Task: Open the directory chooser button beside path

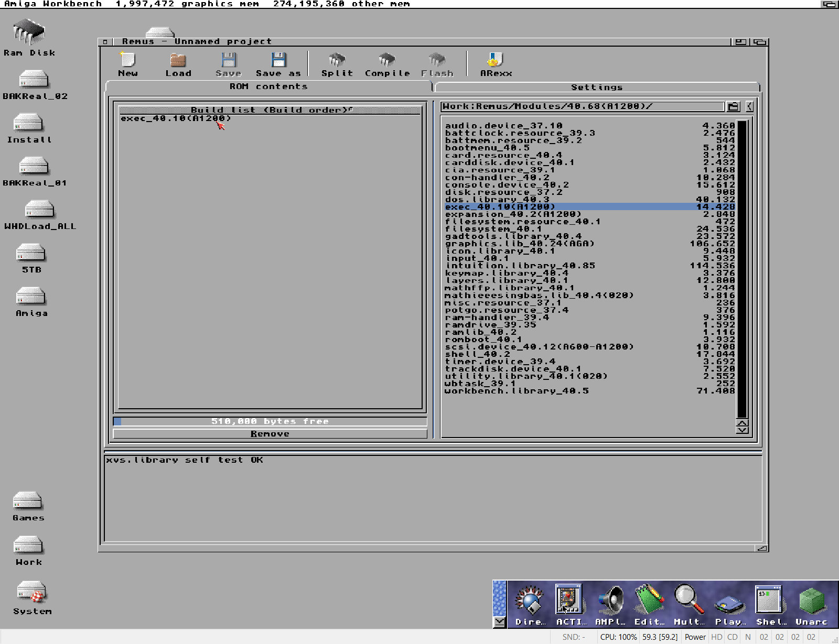Action: [x=733, y=106]
